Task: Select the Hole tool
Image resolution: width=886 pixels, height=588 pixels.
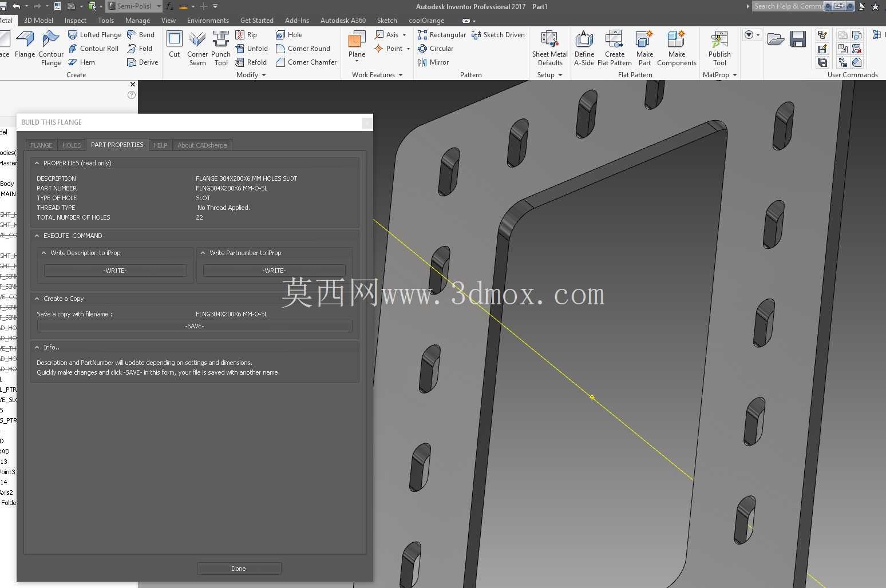Action: tap(289, 35)
